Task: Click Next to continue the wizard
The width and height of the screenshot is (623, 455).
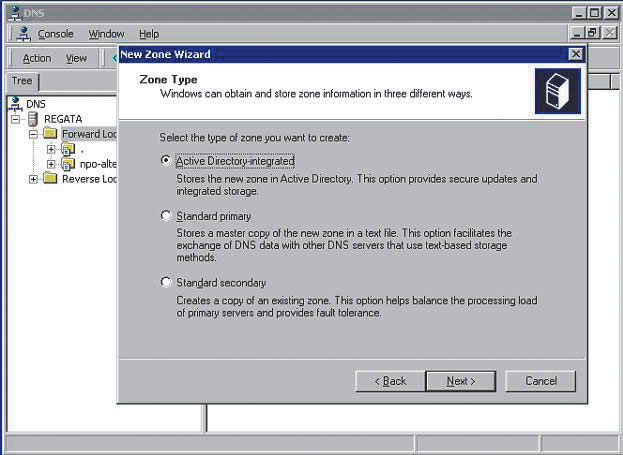Action: [x=460, y=381]
